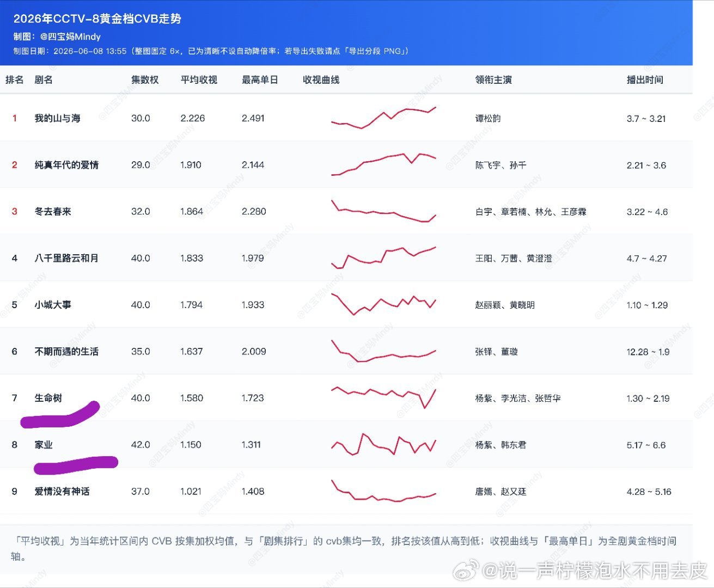
Task: Open the ratings sparkline for 八千里路云和月
Action: pos(383,258)
